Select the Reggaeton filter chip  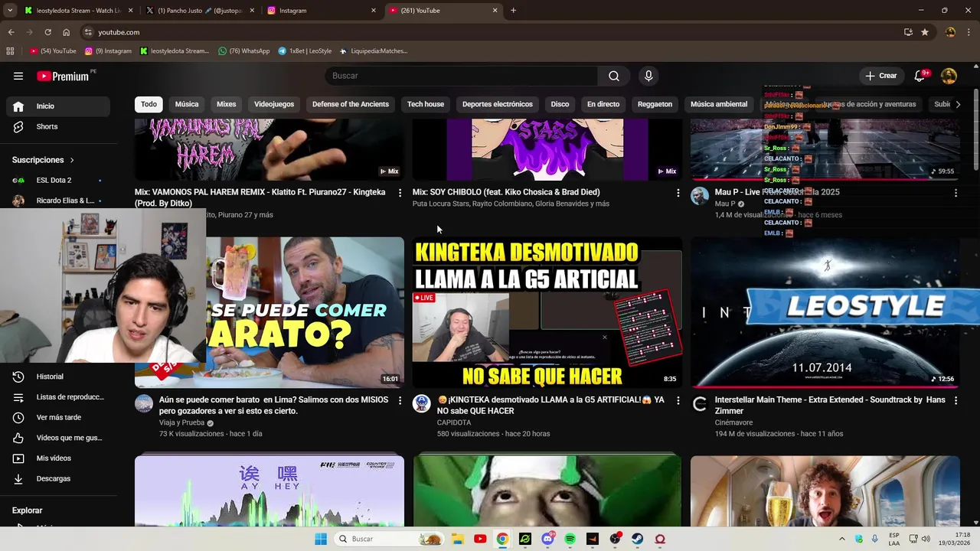pos(655,104)
